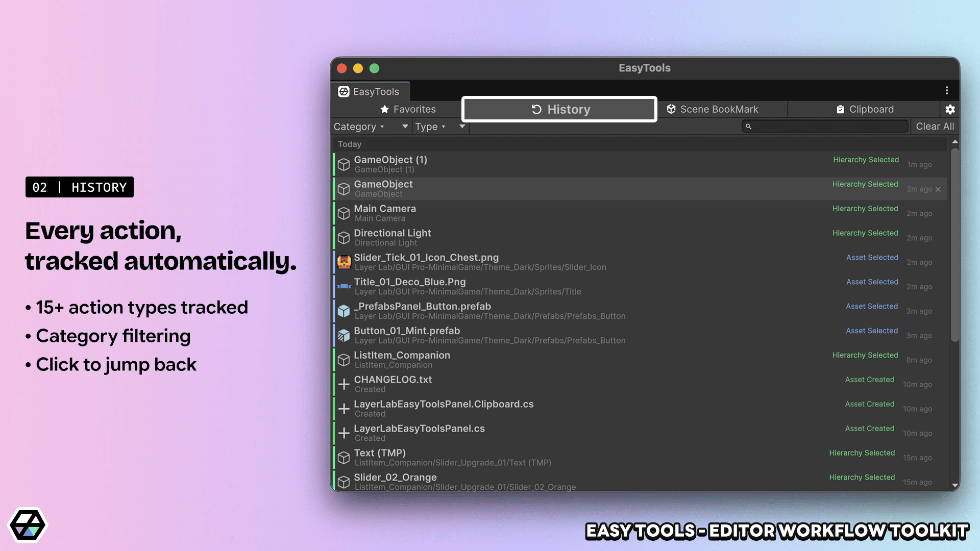Click the star icon on Favorites tab
980x551 pixels.
(x=385, y=109)
